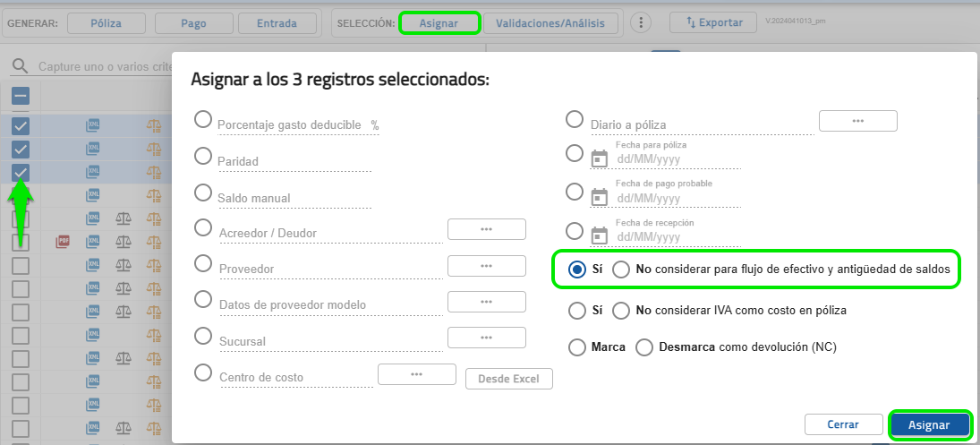Image resolution: width=980 pixels, height=445 pixels.
Task: Open calendar icon for Fecha de pago probable
Action: click(x=600, y=197)
